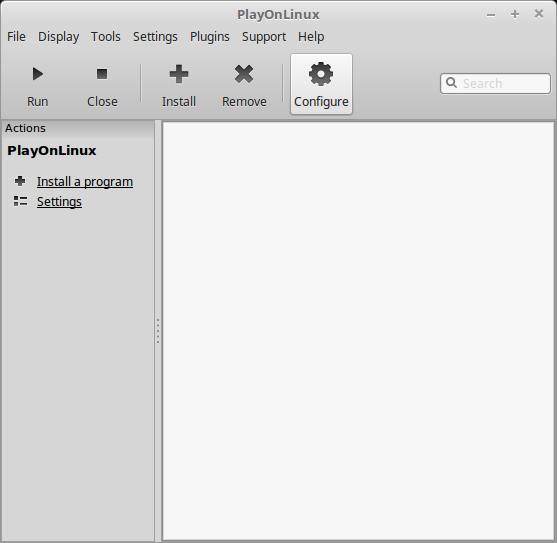Open the Help menu

[311, 37]
